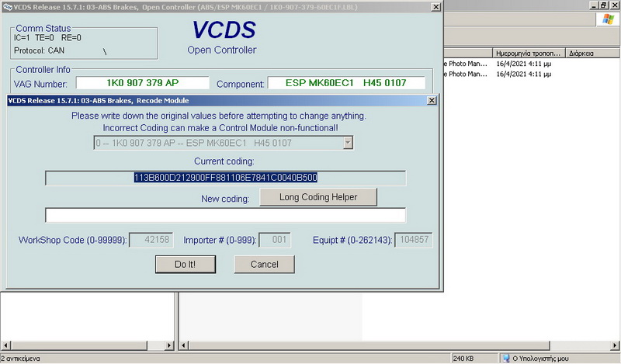Screen dimensions: 621x364
Task: Click the Windows flag logo in Explorer
Action: pyautogui.click(x=608, y=19)
